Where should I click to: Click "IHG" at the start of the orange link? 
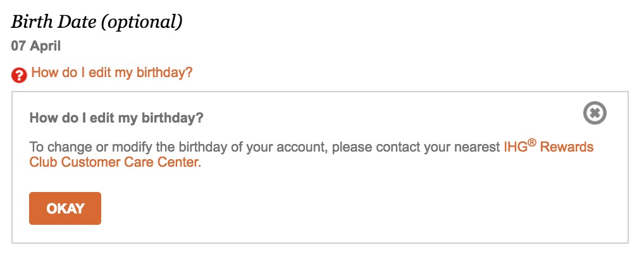[x=515, y=148]
